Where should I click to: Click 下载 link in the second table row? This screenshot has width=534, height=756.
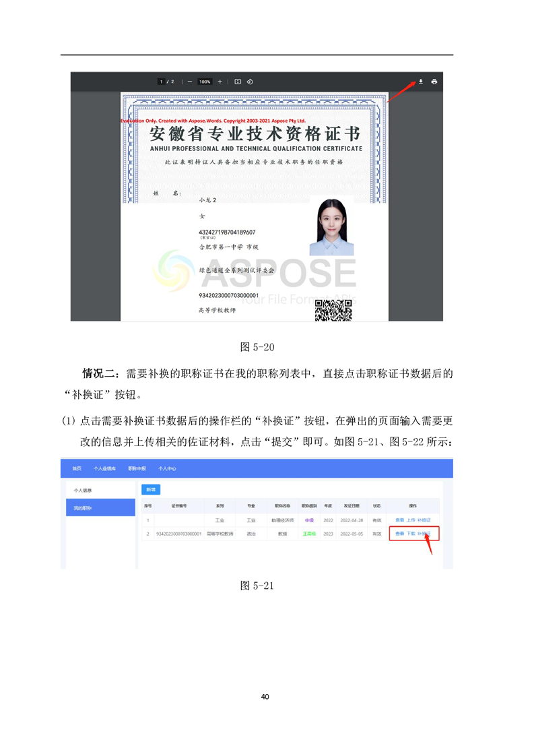[x=411, y=534]
